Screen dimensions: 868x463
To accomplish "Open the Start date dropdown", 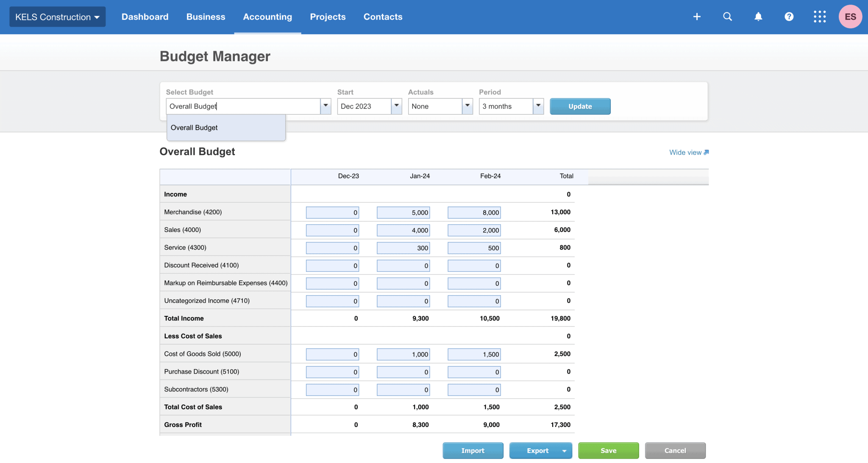I will click(396, 106).
